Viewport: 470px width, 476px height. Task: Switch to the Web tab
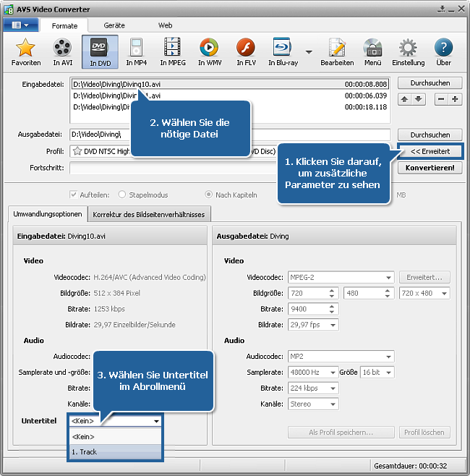coord(165,25)
